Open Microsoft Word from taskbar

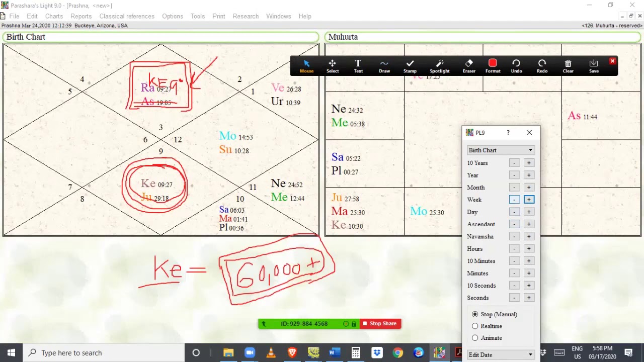point(335,352)
